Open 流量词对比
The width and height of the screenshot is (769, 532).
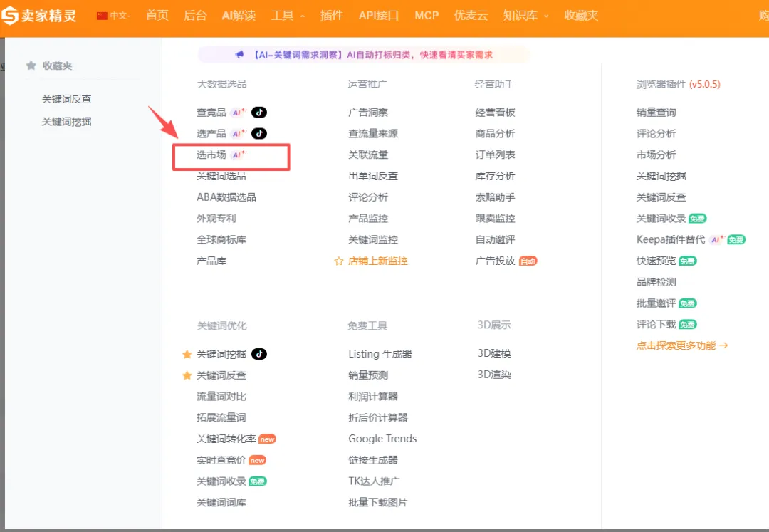pos(221,397)
